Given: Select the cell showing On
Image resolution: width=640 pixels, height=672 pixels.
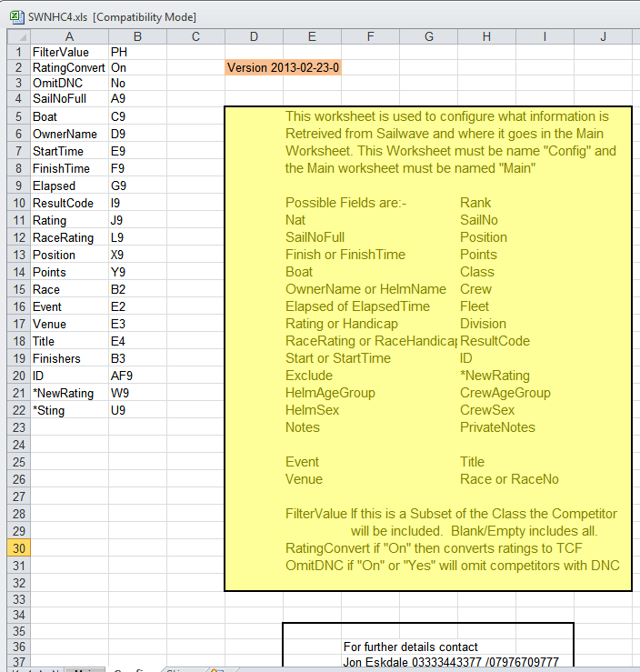Looking at the screenshot, I should [137, 67].
